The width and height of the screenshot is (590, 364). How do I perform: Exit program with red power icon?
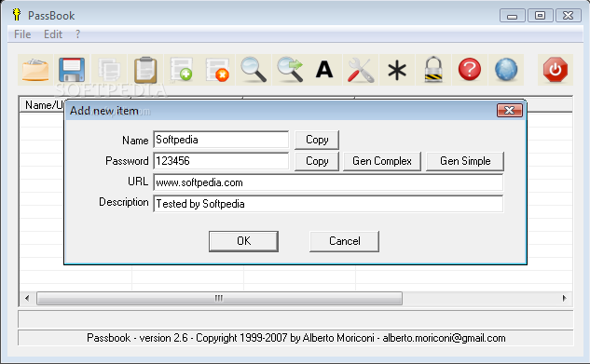coord(556,70)
